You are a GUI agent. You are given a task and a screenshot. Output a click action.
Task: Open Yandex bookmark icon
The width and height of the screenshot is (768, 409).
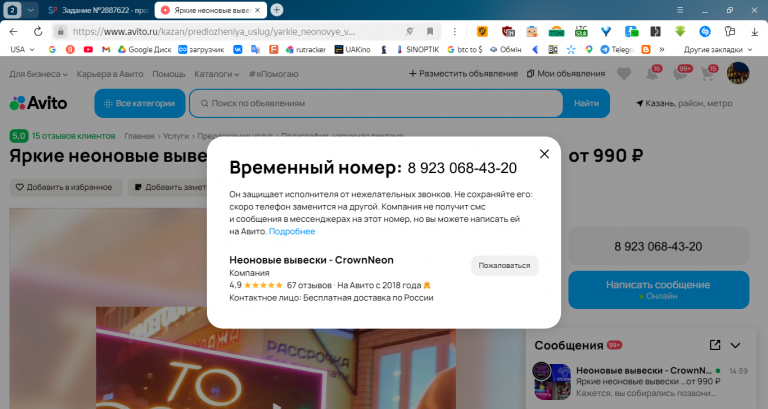click(70, 49)
